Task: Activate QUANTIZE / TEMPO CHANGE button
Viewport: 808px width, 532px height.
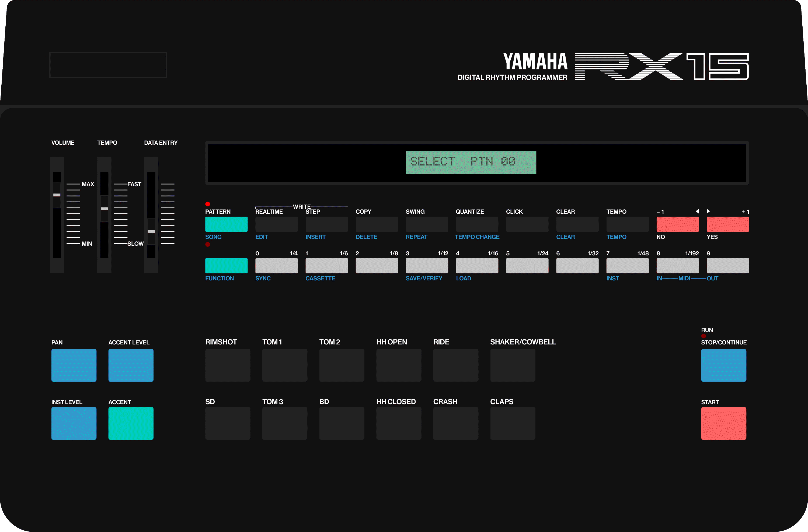Action: (x=477, y=224)
